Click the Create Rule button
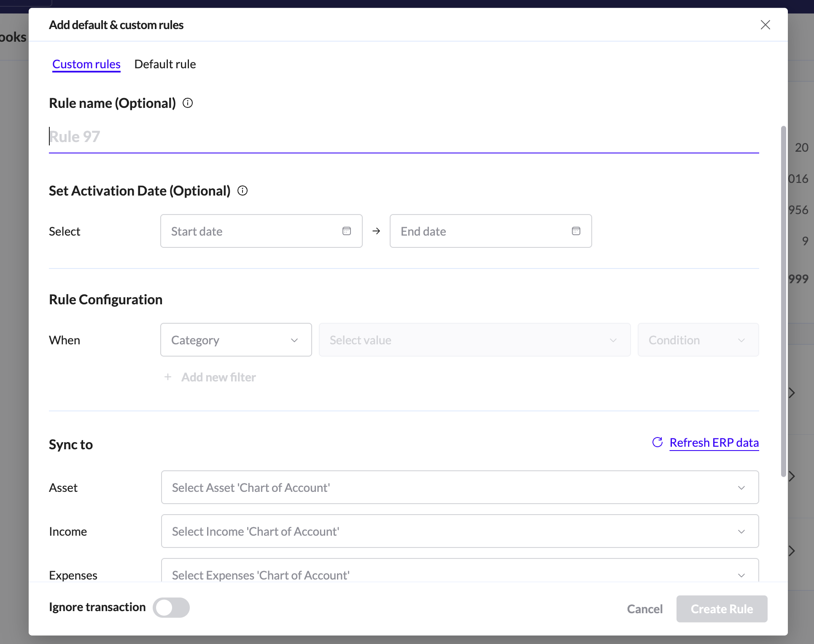 pyautogui.click(x=722, y=609)
